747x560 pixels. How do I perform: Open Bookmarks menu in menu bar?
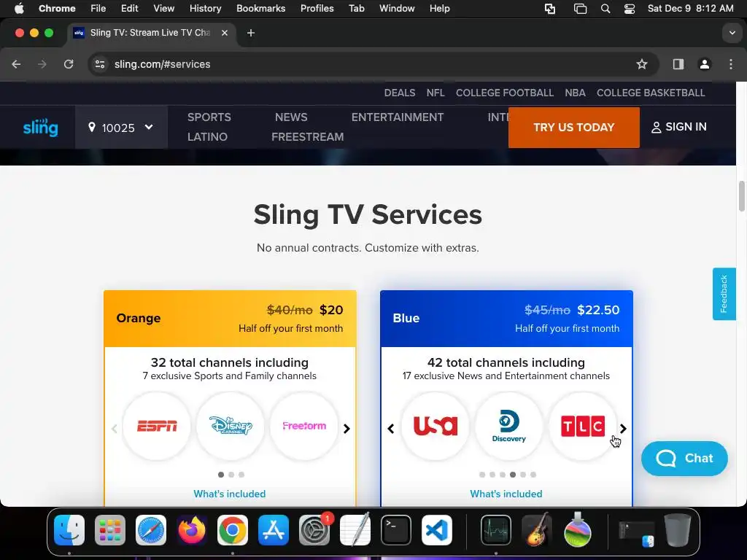(260, 9)
